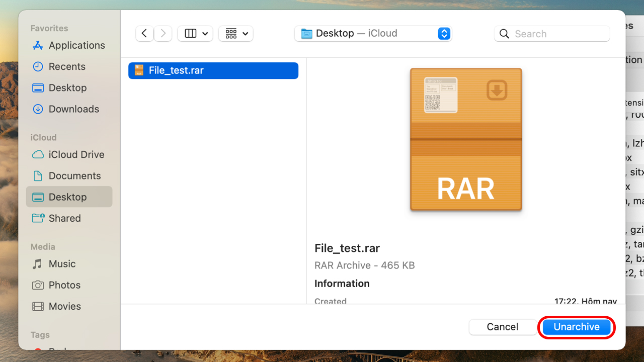Click the iCloud section header in the sidebar
This screenshot has height=362, width=644.
[43, 137]
